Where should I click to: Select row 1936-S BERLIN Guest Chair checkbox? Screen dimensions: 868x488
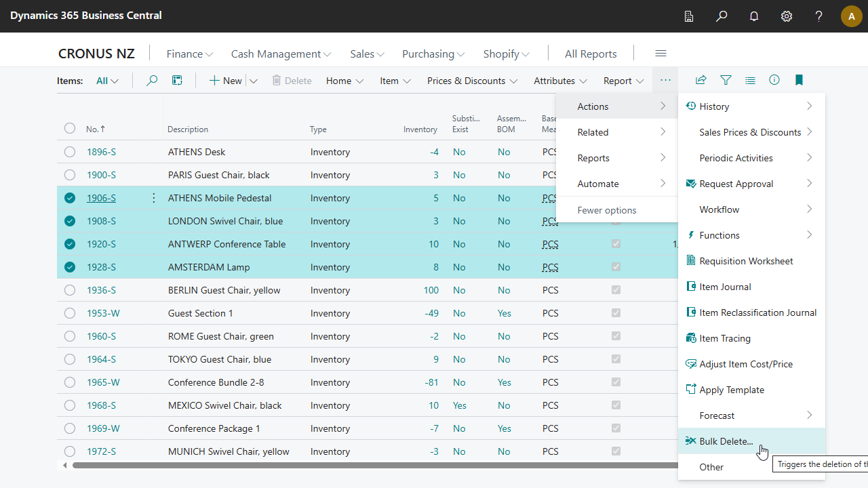[x=70, y=290]
